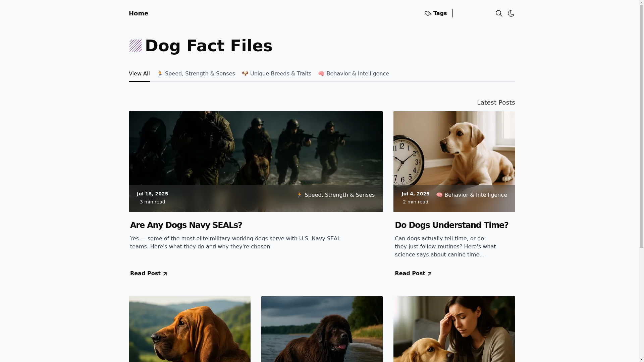This screenshot has width=644, height=362.
Task: Select the View All tab
Action: coord(139,74)
